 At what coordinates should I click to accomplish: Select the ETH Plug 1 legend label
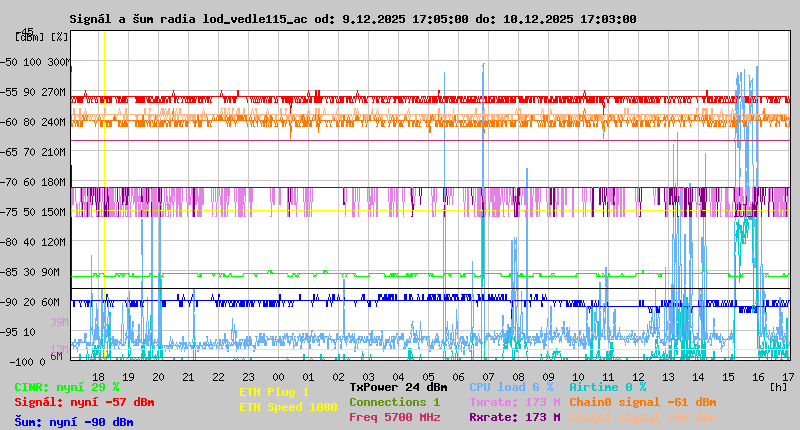pyautogui.click(x=274, y=392)
